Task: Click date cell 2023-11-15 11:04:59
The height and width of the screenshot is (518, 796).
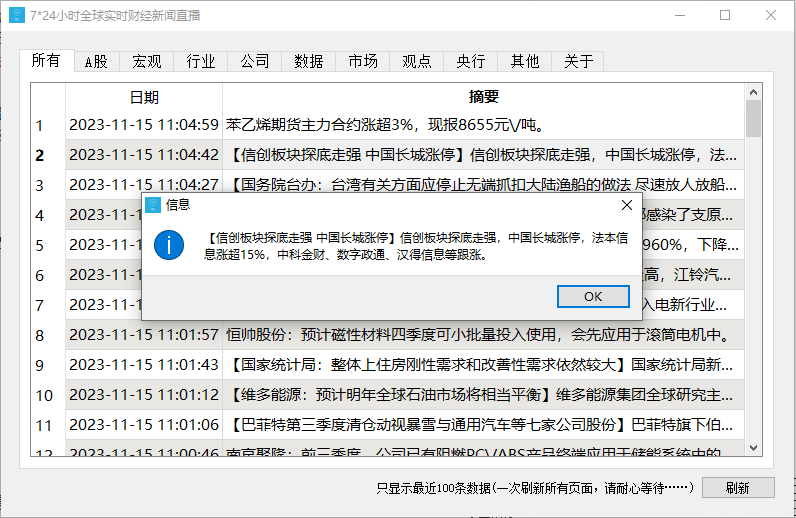Action: [144, 125]
